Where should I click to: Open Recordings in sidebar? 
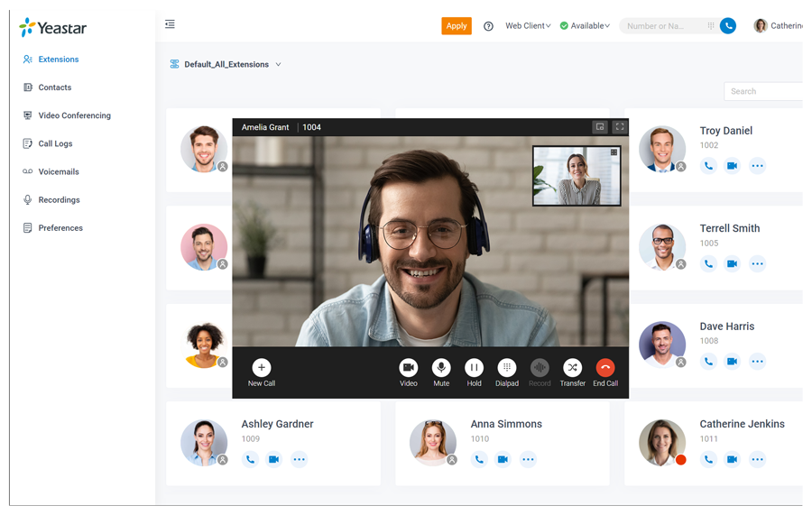[51, 200]
